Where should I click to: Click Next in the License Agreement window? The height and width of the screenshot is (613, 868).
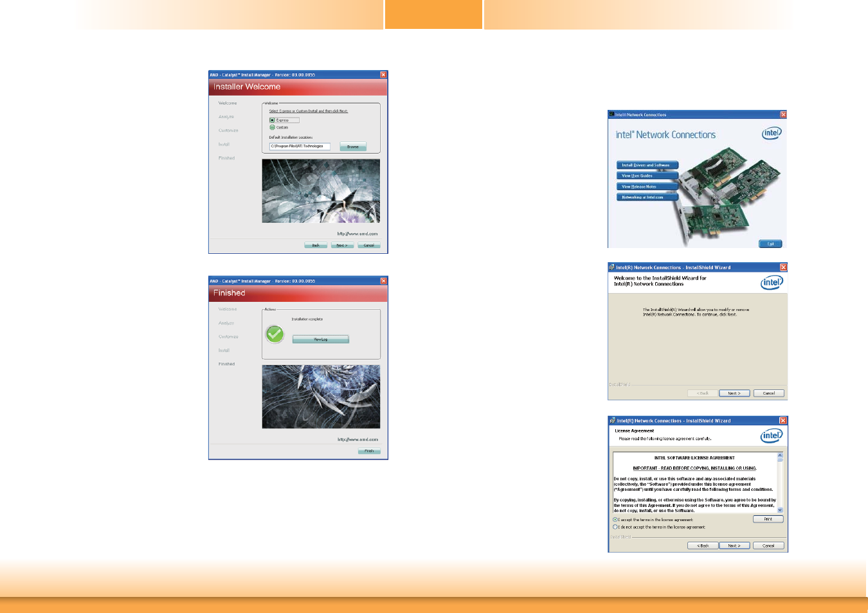[x=734, y=546]
